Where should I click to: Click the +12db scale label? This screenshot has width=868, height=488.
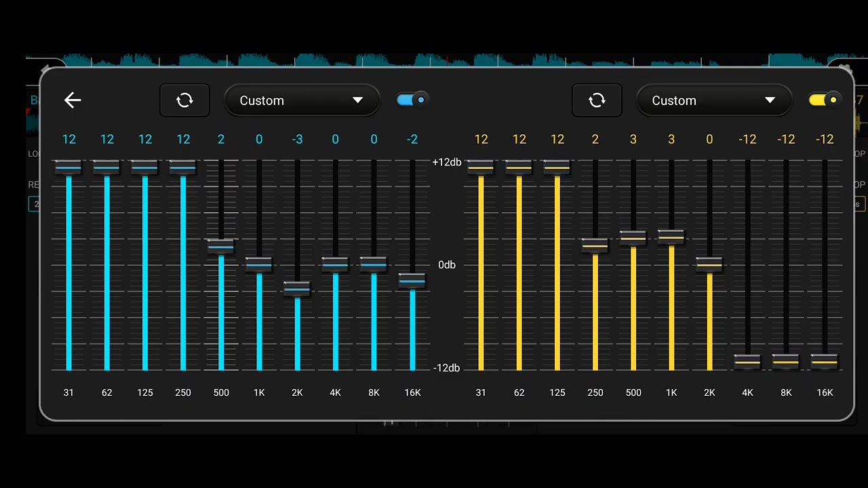(x=447, y=162)
